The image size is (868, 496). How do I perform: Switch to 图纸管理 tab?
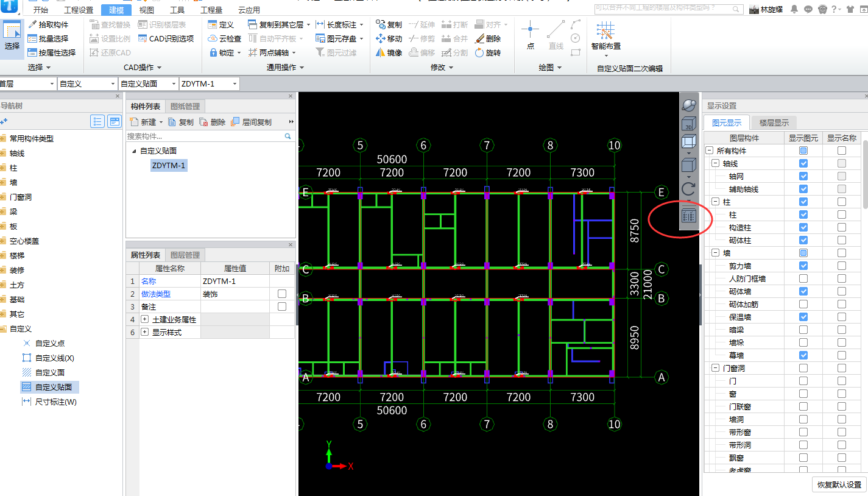pyautogui.click(x=184, y=106)
